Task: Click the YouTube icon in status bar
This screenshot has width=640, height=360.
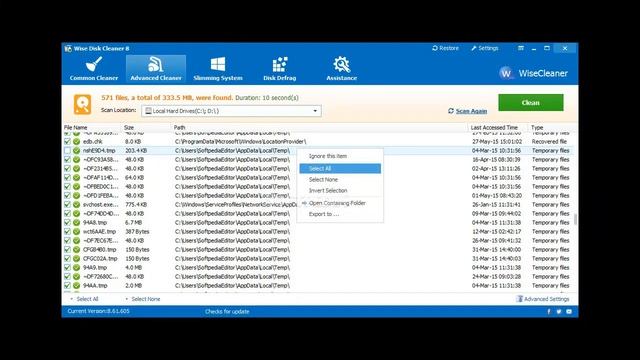Action: pyautogui.click(x=569, y=311)
